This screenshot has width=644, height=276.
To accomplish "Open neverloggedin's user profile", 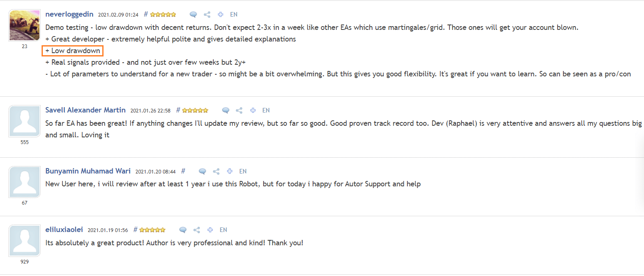I will [70, 14].
